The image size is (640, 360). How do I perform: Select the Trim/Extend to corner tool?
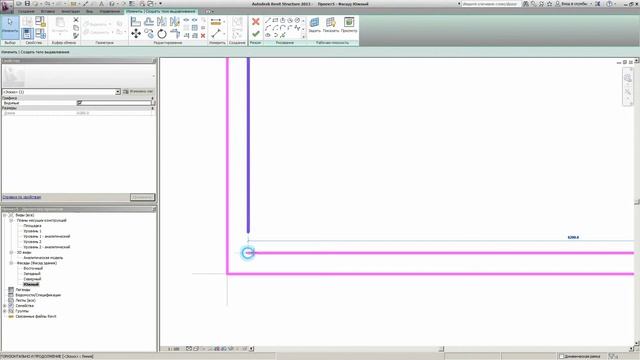point(175,34)
